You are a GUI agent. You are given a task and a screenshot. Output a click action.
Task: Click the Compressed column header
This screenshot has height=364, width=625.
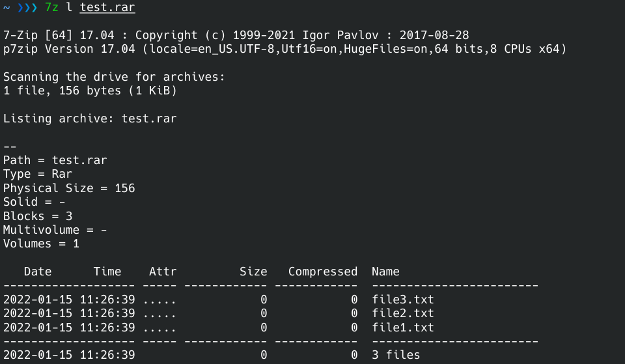(x=323, y=272)
